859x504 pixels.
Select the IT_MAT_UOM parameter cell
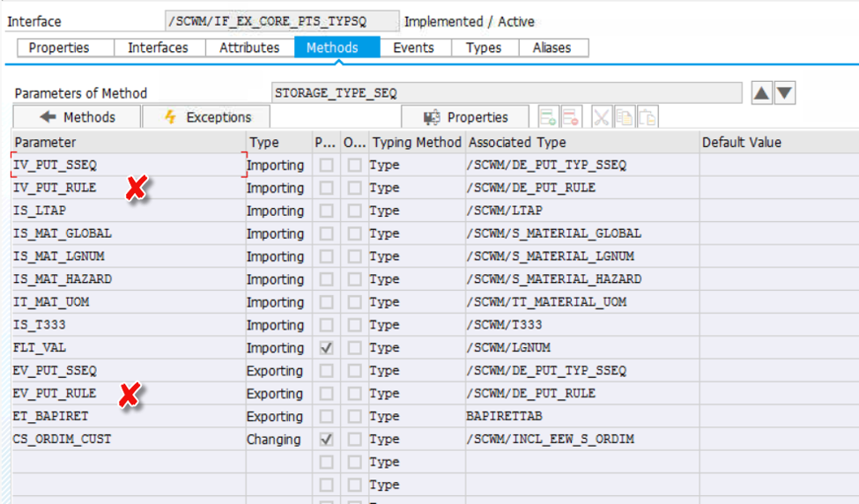129,302
